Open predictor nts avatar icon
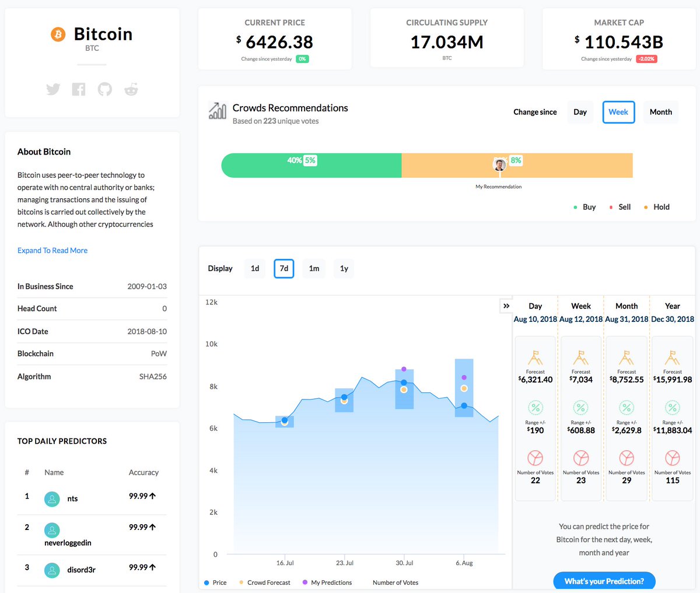700x593 pixels. [52, 499]
